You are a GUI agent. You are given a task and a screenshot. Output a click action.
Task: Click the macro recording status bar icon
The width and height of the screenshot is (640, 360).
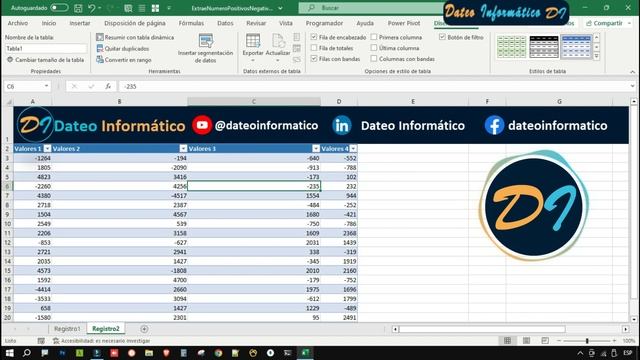pyautogui.click(x=41, y=340)
